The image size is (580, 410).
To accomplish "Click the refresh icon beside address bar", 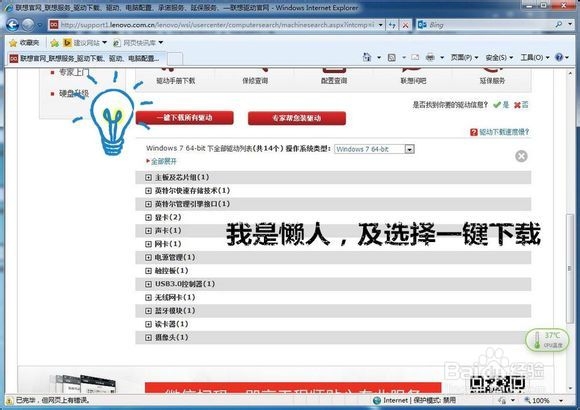I will 392,25.
